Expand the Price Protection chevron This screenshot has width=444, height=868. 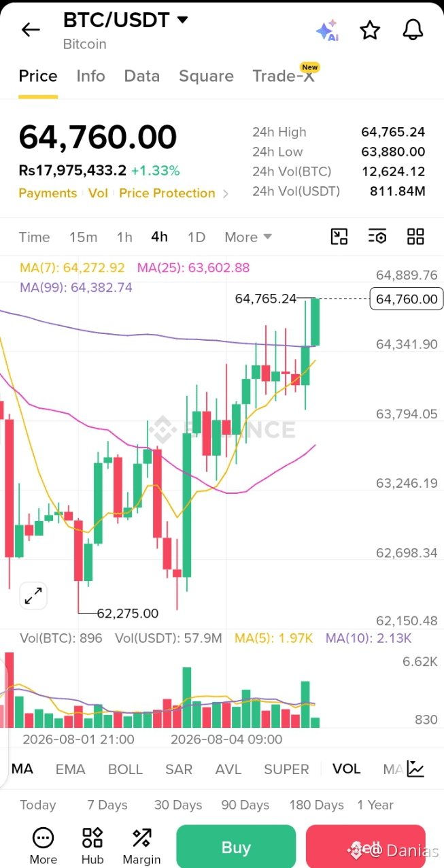tap(226, 194)
